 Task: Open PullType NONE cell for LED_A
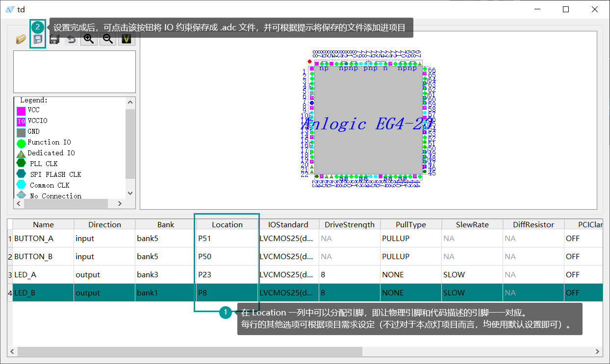[411, 275]
